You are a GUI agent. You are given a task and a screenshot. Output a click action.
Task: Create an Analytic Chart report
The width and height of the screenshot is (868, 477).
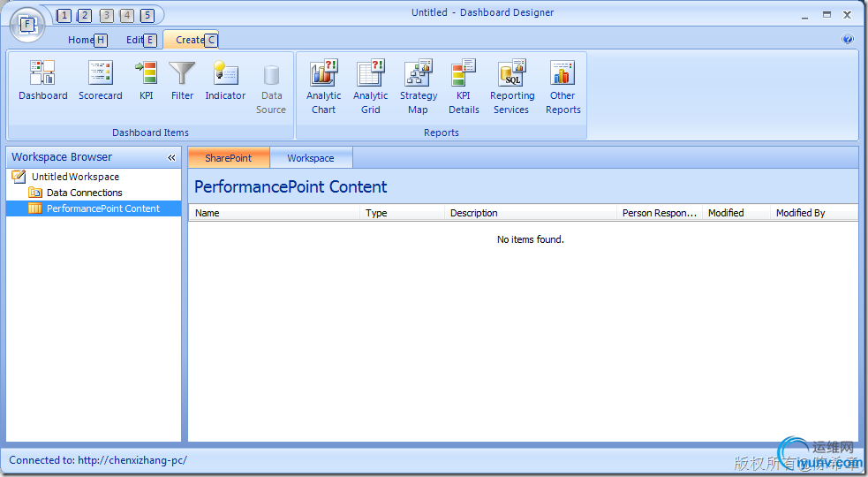[324, 87]
